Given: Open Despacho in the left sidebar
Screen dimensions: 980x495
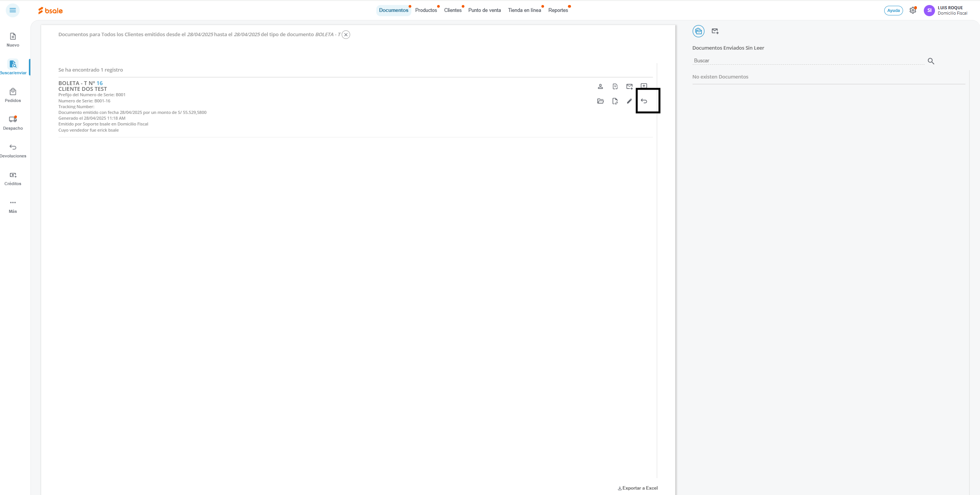Looking at the screenshot, I should [x=13, y=123].
